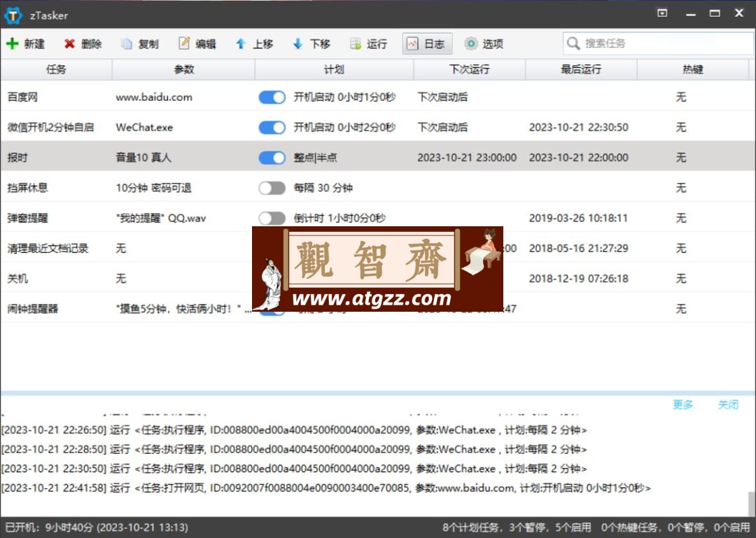Click last run time 2023-10-21 22:30:50

(x=579, y=127)
